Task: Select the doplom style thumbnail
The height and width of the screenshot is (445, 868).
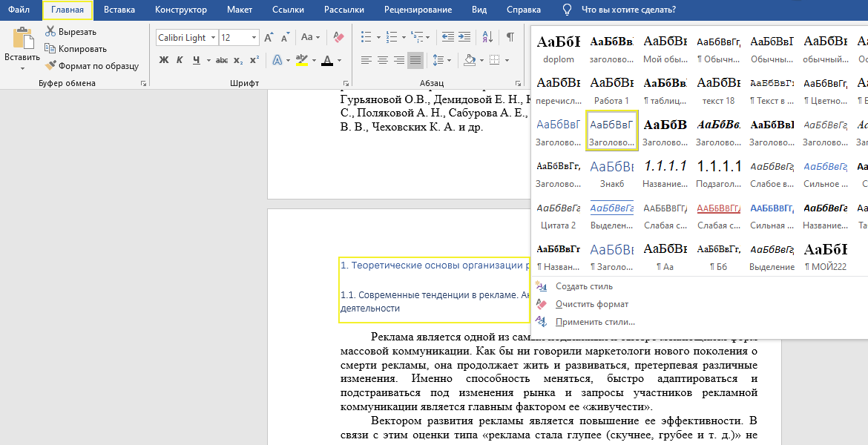Action: tap(558, 49)
